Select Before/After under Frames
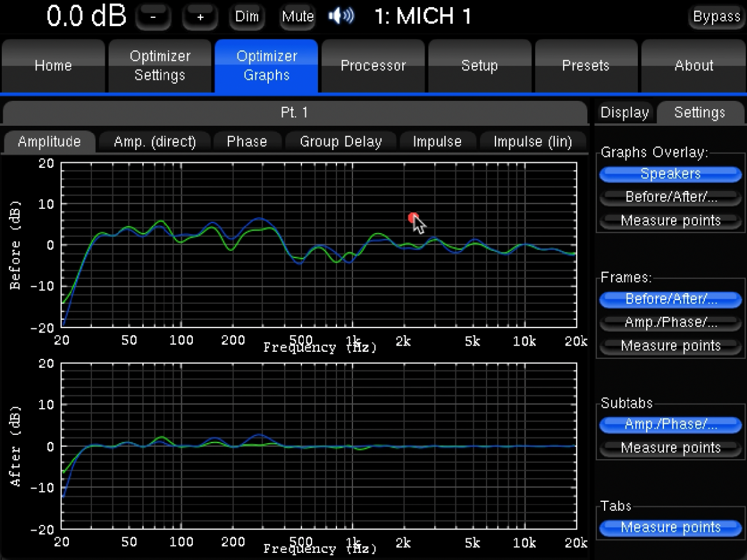This screenshot has width=747, height=560. tap(671, 299)
